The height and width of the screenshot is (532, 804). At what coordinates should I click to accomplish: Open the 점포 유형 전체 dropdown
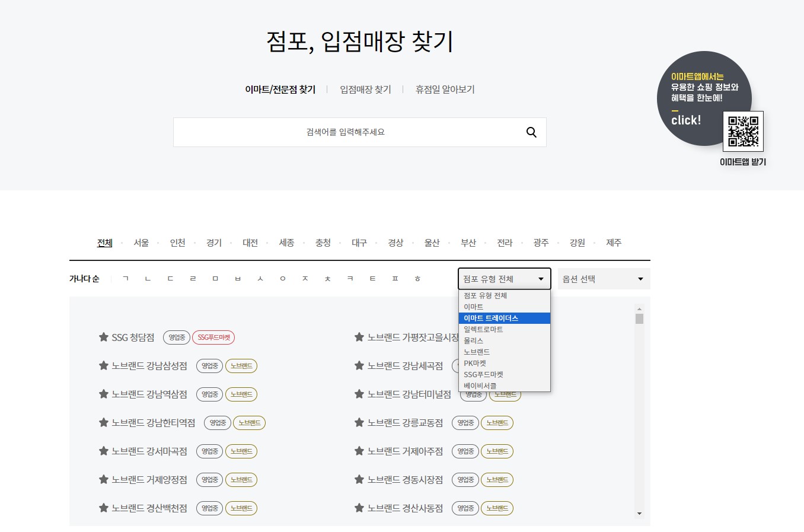pyautogui.click(x=505, y=279)
